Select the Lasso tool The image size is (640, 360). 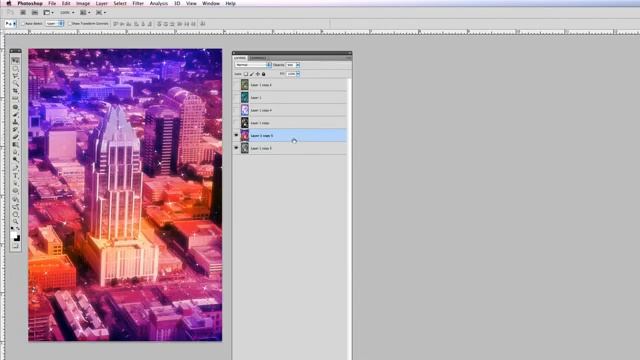[16, 76]
